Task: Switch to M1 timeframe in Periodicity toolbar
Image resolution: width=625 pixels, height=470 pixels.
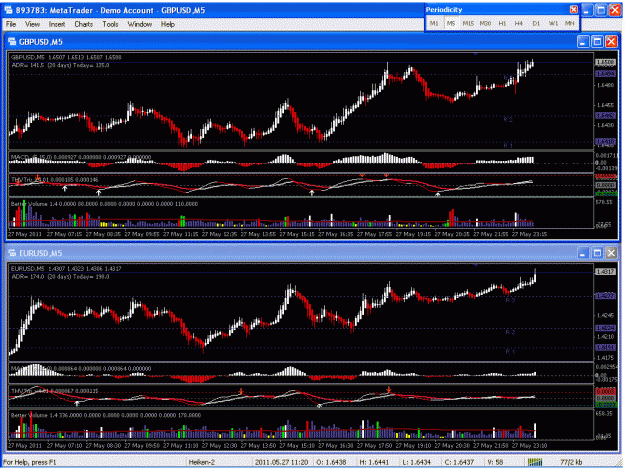Action: click(434, 24)
